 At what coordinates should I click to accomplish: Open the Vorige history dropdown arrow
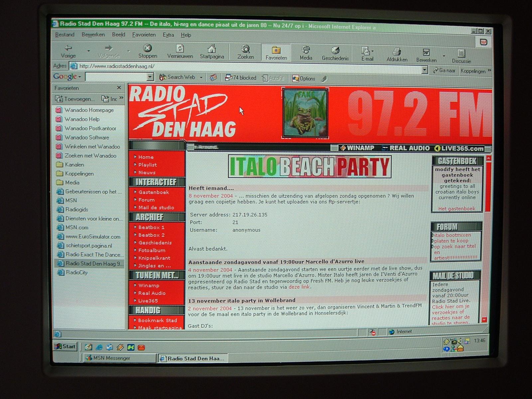click(x=88, y=51)
